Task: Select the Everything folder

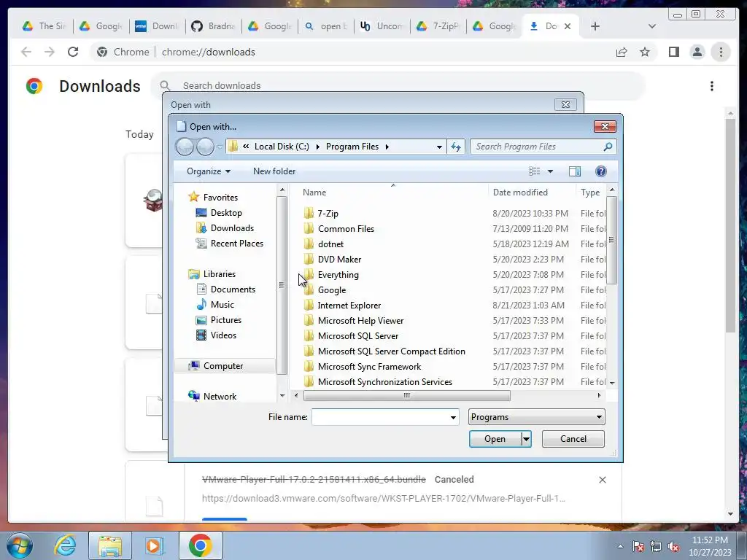Action: pyautogui.click(x=338, y=275)
